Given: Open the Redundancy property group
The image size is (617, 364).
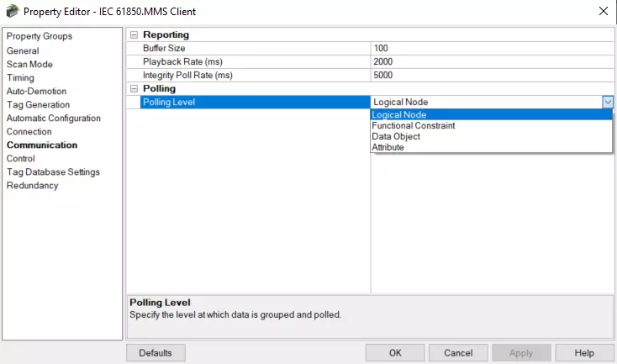Looking at the screenshot, I should coord(32,185).
